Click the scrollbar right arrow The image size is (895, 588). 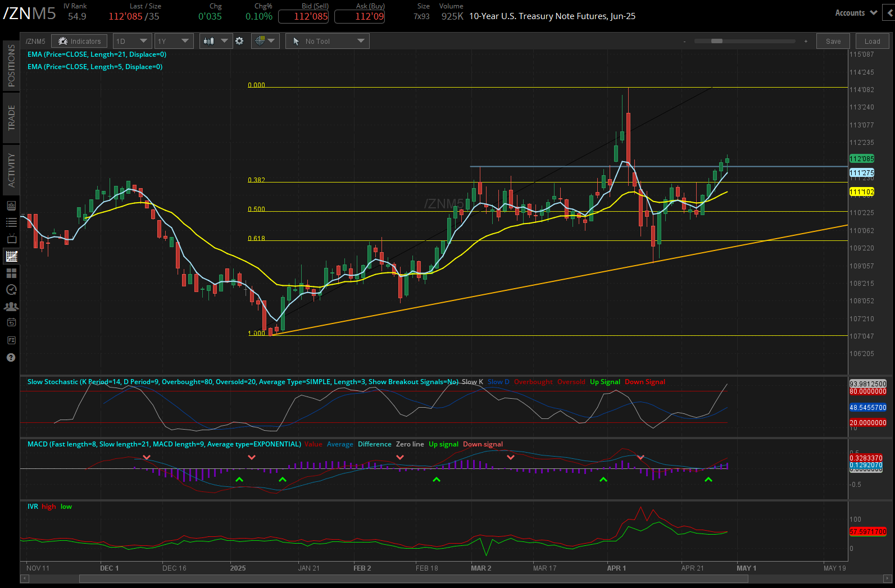pos(888,578)
